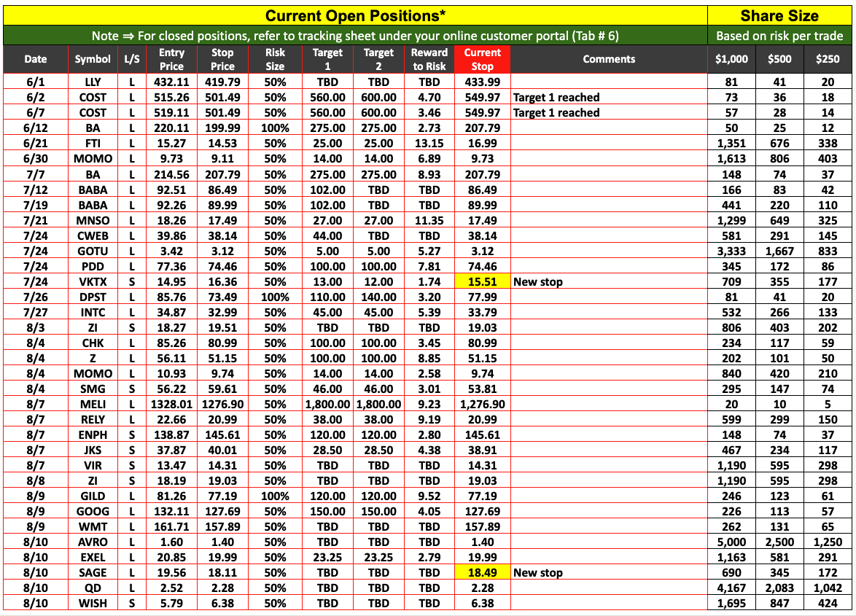The image size is (856, 616).
Task: Select the "Based on risk per trade" subtitle
Action: pyautogui.click(x=779, y=36)
